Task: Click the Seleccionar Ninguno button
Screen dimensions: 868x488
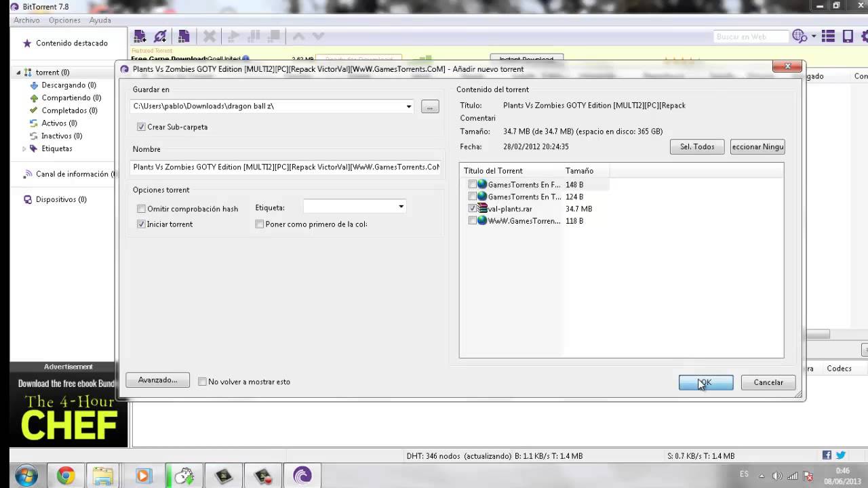Action: 757,146
